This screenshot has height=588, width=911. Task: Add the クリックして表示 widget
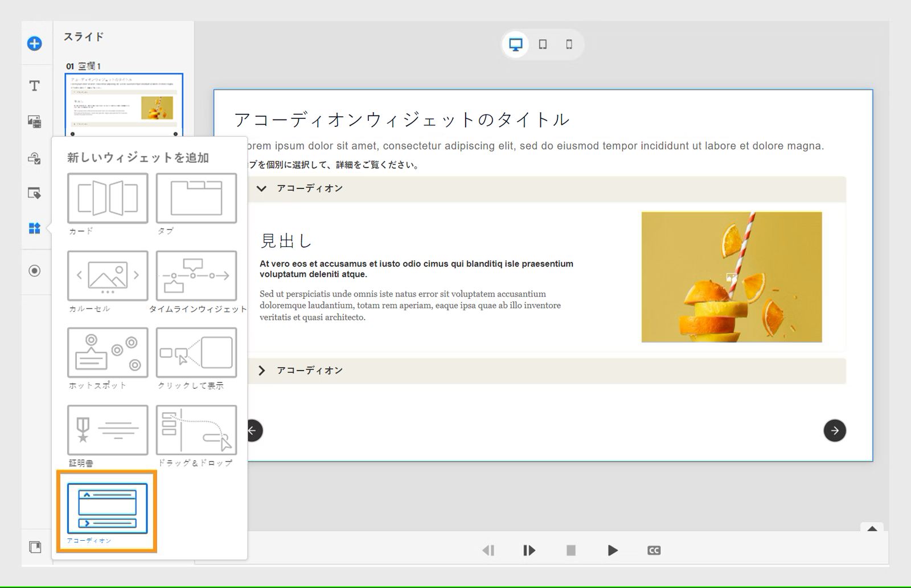coord(196,352)
